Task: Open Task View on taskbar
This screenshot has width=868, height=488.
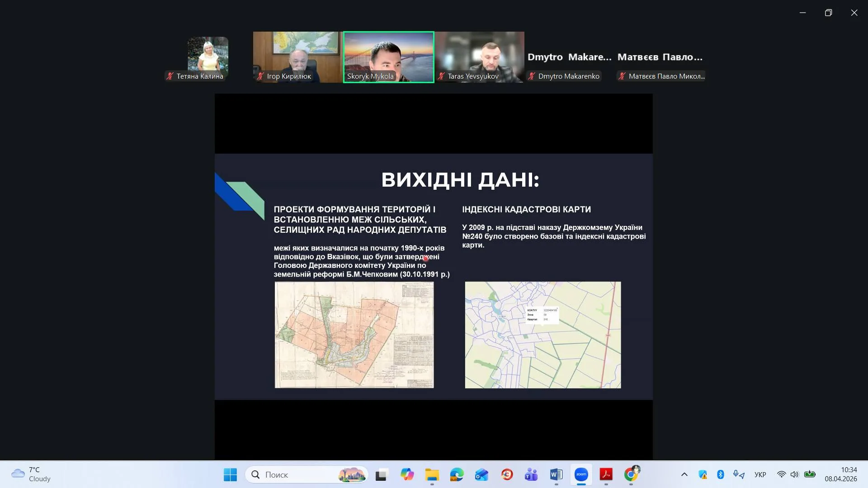Action: (382, 474)
